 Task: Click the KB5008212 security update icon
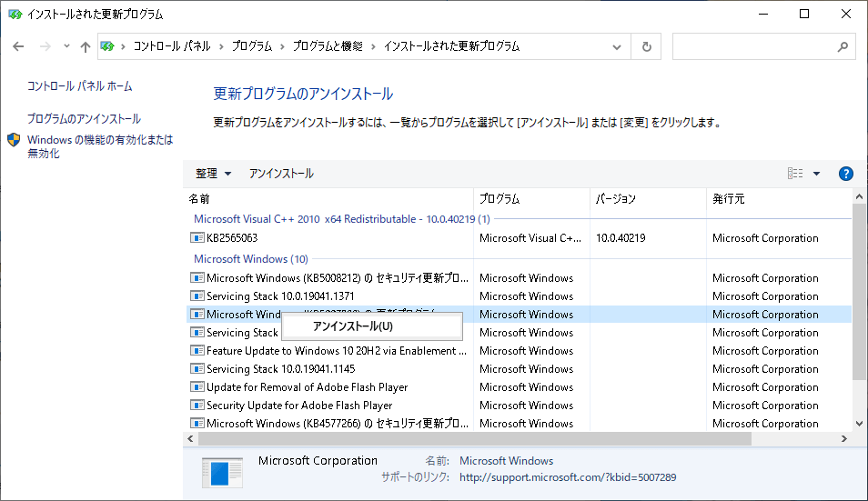pos(197,277)
